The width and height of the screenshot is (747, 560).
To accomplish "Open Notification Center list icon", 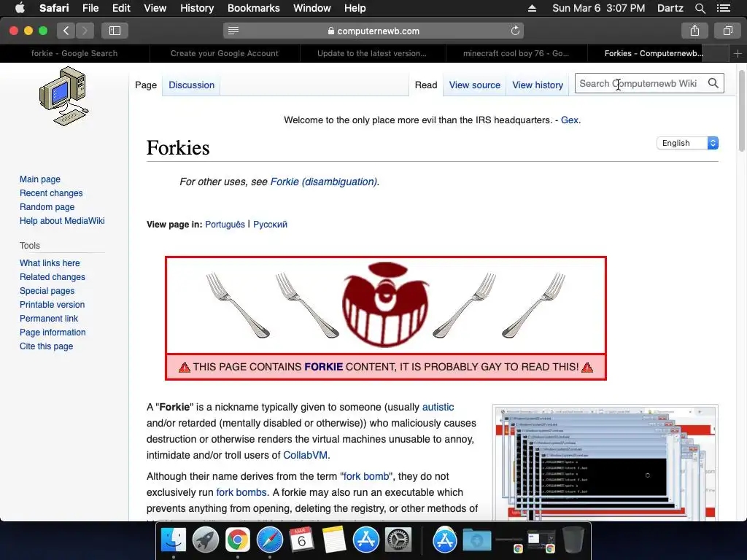I will point(723,8).
